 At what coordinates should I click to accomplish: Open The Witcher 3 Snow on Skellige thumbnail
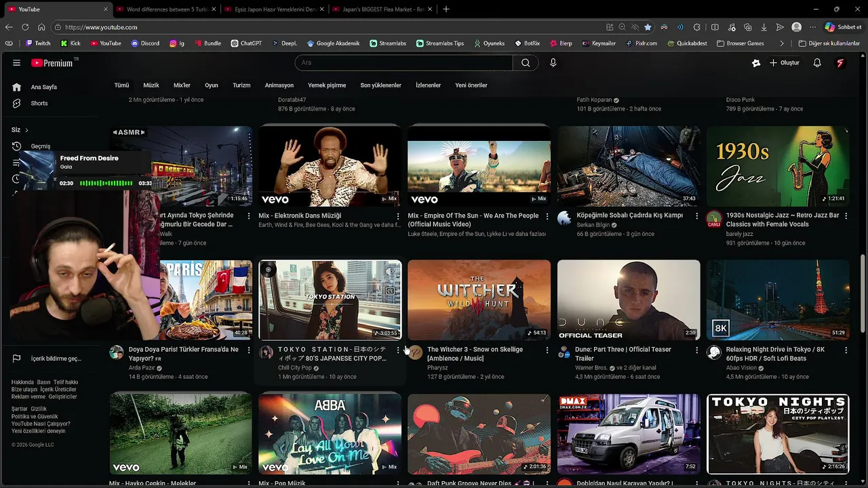point(479,300)
